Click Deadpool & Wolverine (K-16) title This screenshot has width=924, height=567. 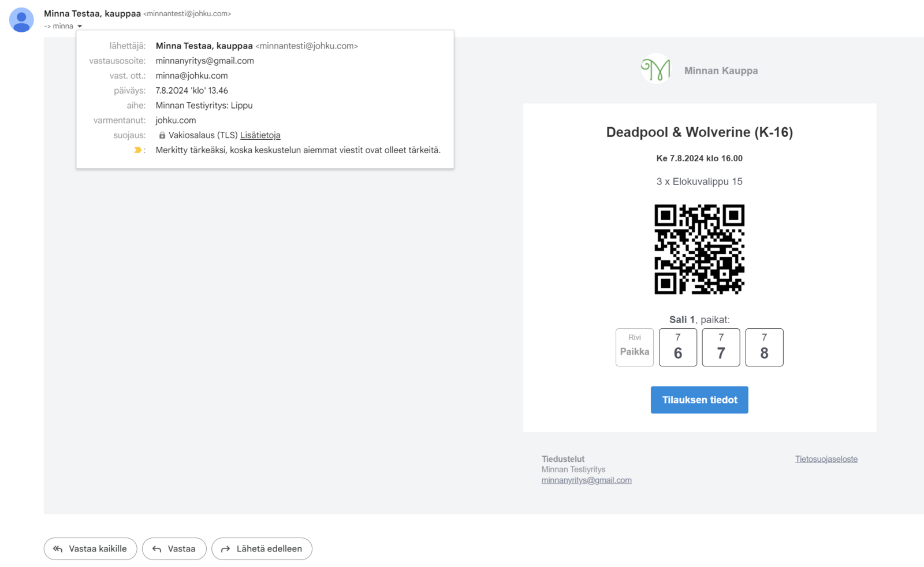click(x=699, y=132)
